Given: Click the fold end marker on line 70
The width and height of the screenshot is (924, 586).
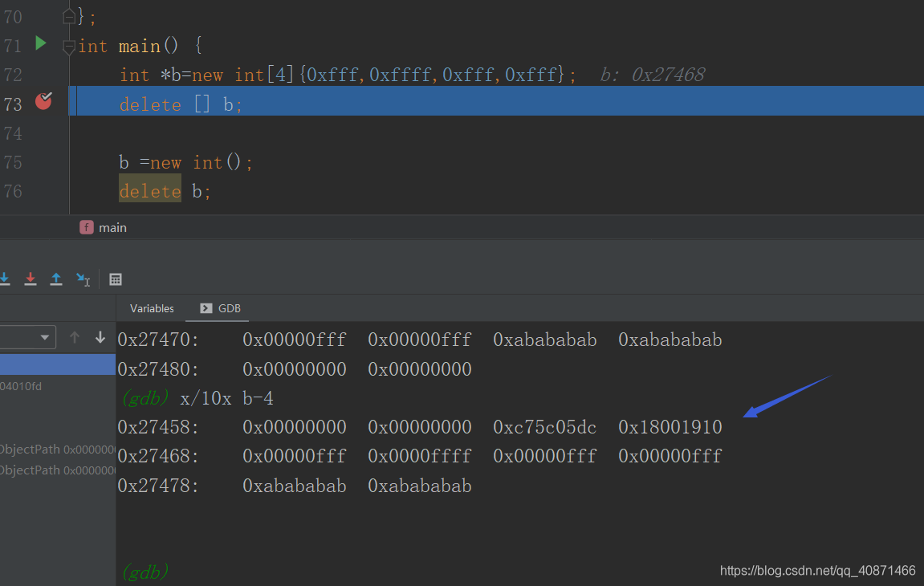Looking at the screenshot, I should (x=69, y=17).
